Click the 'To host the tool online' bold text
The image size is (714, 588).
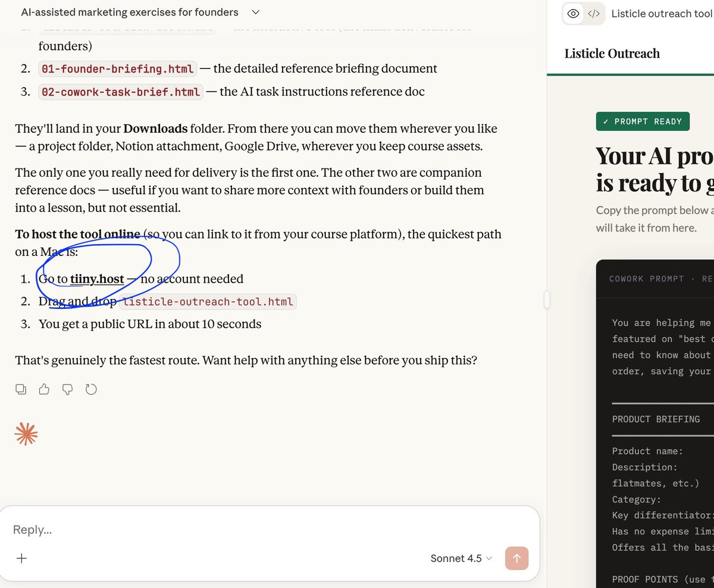78,234
